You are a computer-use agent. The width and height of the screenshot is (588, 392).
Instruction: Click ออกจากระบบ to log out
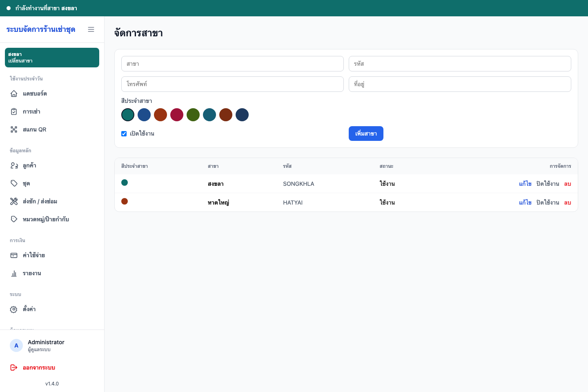(52, 367)
